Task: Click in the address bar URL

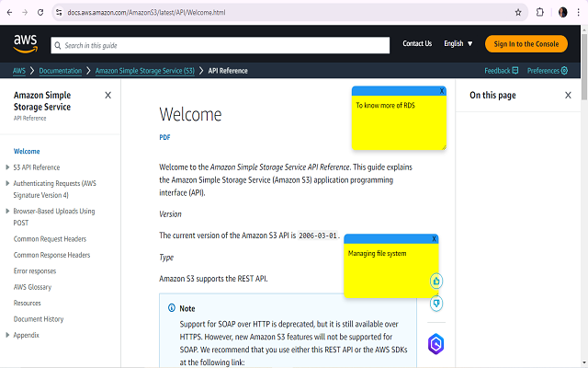Action: [x=146, y=12]
